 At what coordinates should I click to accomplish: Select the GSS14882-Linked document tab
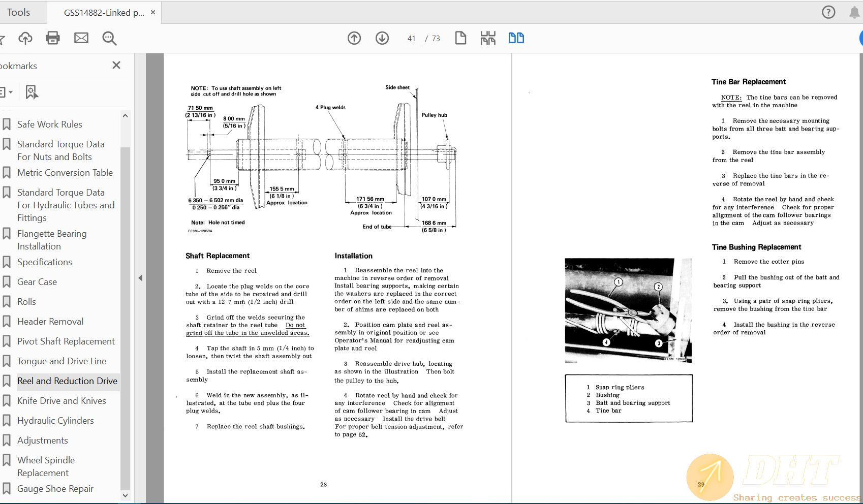tap(104, 13)
